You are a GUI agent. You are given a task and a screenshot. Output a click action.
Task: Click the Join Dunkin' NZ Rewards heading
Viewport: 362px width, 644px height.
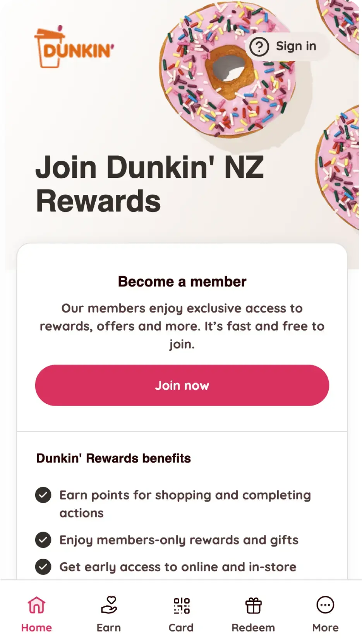tap(149, 184)
